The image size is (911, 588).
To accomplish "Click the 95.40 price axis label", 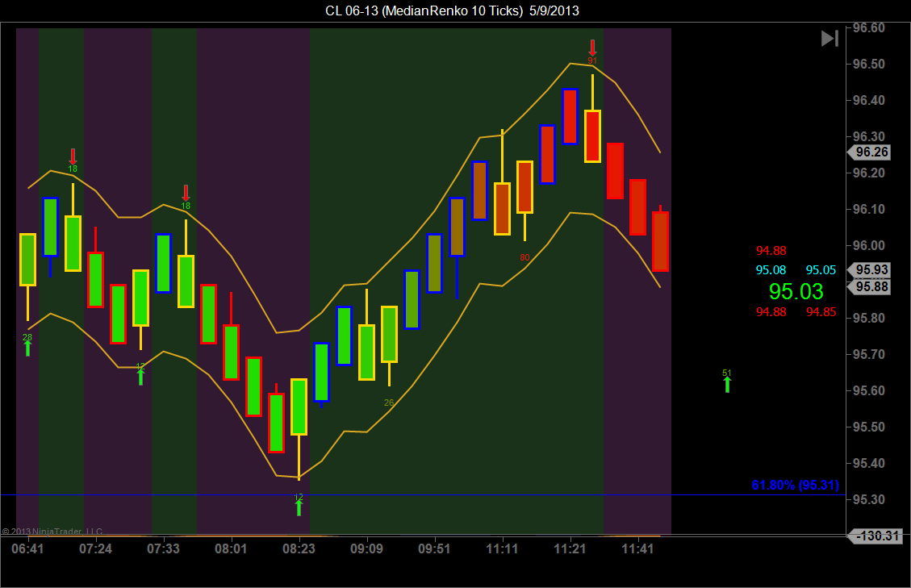I will (868, 464).
